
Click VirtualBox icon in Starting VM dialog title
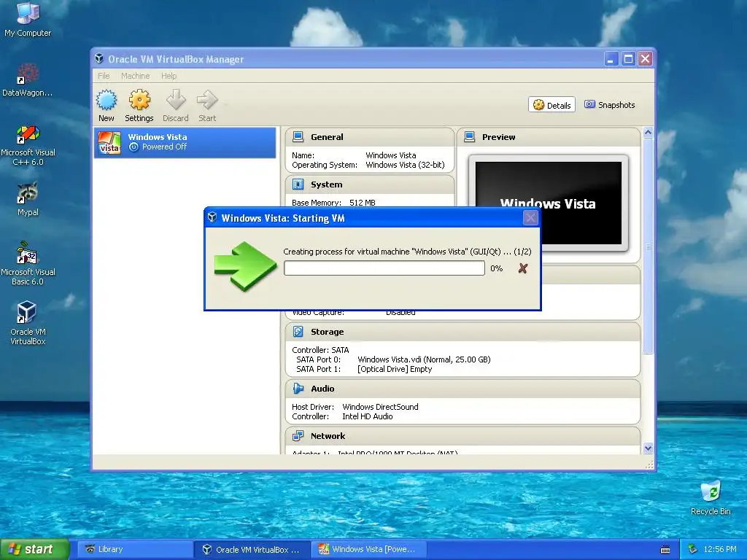coord(212,217)
